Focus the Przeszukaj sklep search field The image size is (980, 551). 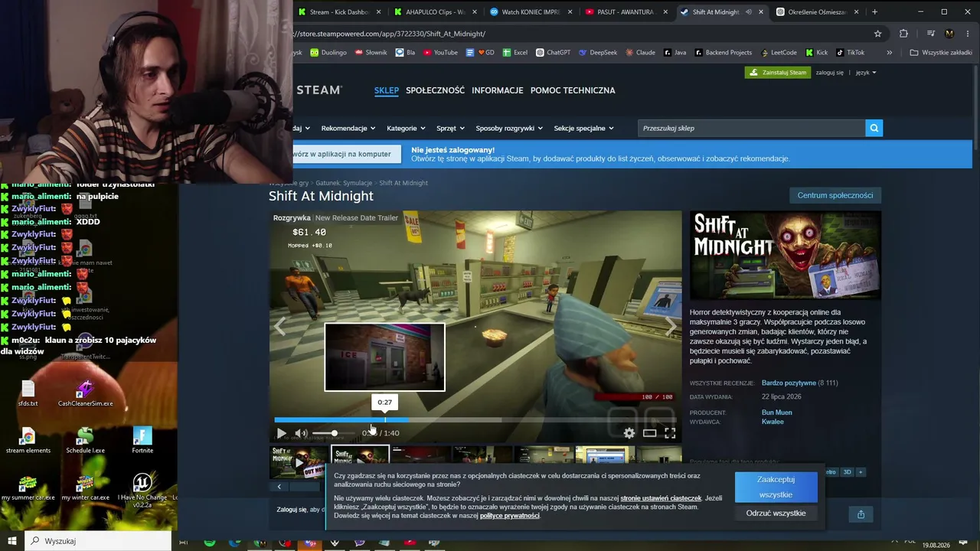[751, 129]
